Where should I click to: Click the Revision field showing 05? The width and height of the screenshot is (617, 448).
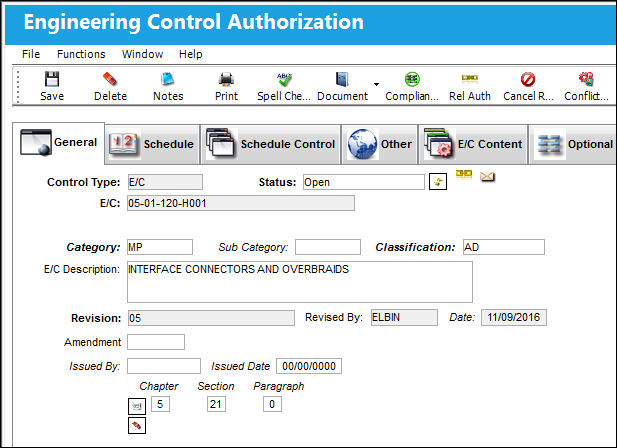coord(211,318)
